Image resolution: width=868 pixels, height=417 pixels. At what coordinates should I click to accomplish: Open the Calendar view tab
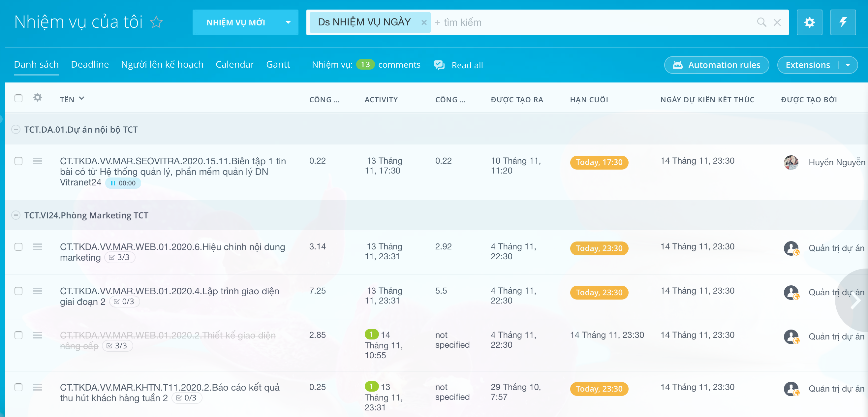coord(234,64)
